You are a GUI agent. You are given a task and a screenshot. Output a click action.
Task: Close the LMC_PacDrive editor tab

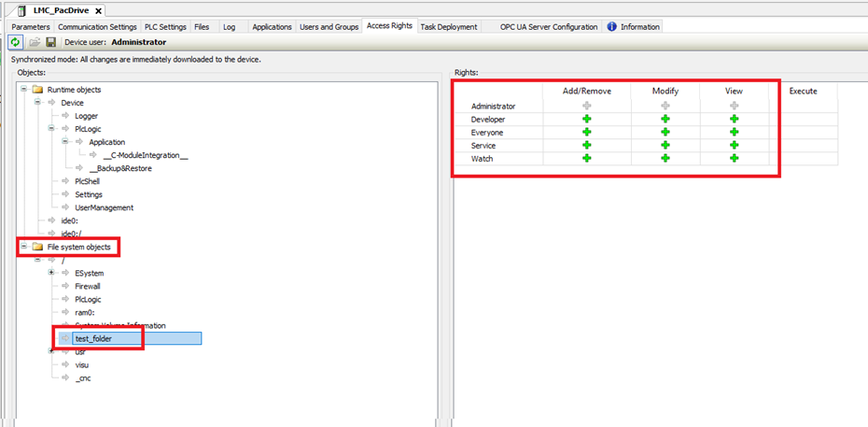(99, 9)
